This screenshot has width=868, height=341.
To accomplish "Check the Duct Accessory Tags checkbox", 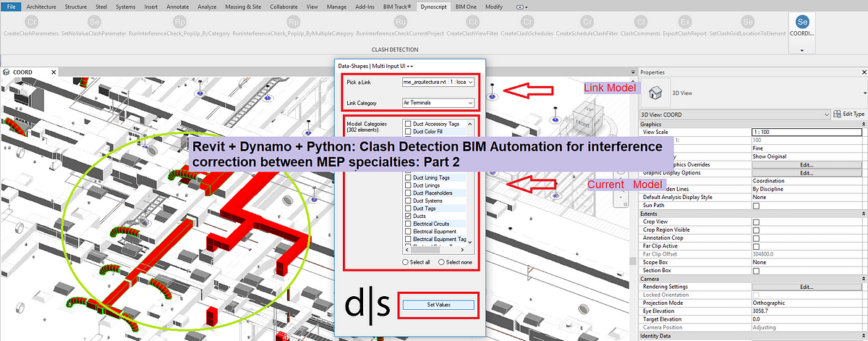I will pos(409,124).
